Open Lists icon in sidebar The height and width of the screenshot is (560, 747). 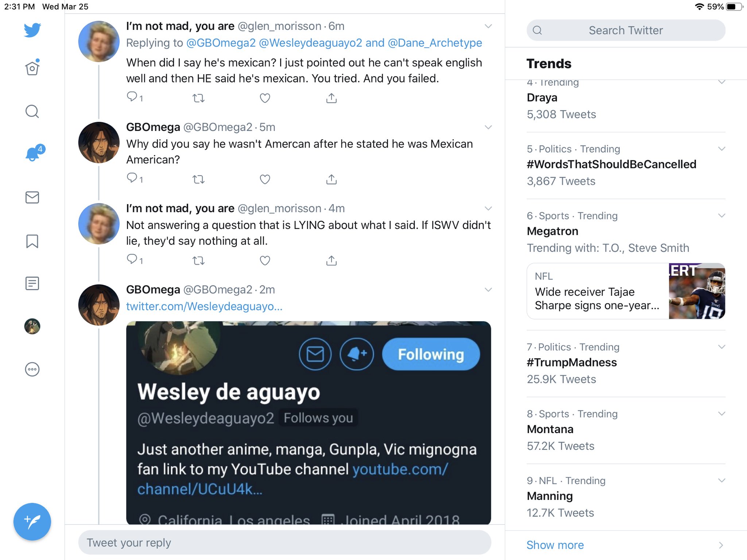[32, 283]
